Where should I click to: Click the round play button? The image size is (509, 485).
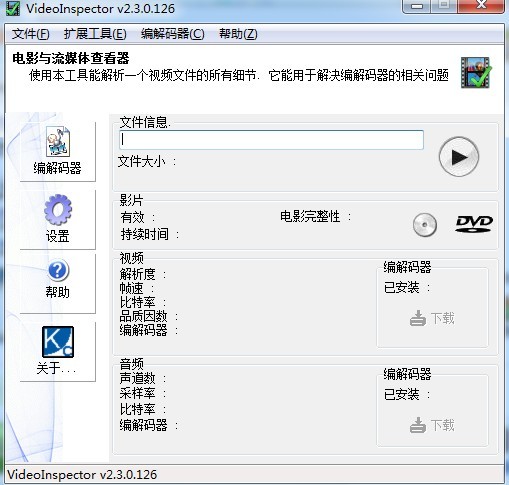(459, 157)
